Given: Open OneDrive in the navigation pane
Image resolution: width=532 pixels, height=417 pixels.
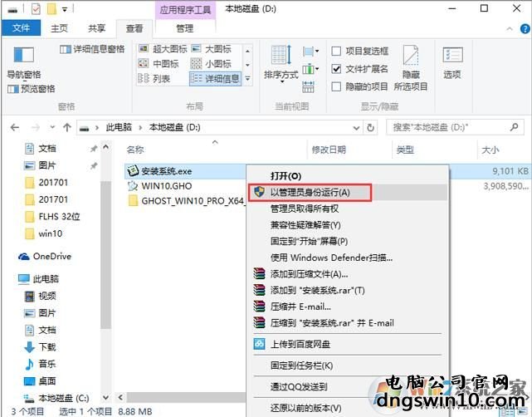Looking at the screenshot, I should (45, 257).
